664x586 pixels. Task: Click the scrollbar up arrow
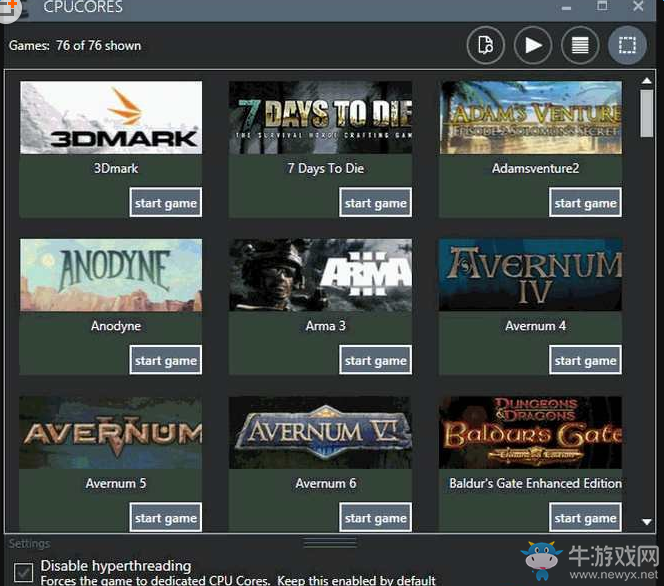click(646, 80)
